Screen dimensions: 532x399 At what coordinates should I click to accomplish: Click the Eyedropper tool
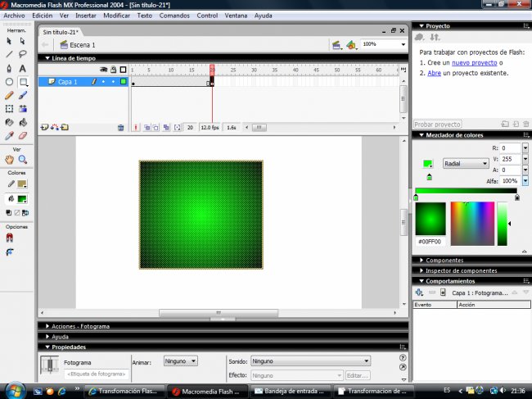pos(9,136)
